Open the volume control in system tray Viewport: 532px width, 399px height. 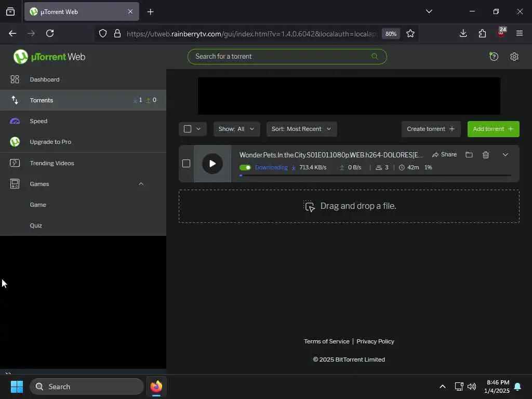[472, 387]
